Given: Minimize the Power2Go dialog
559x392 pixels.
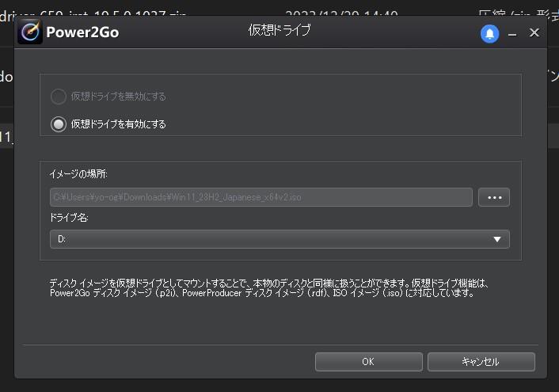Looking at the screenshot, I should click(x=512, y=34).
